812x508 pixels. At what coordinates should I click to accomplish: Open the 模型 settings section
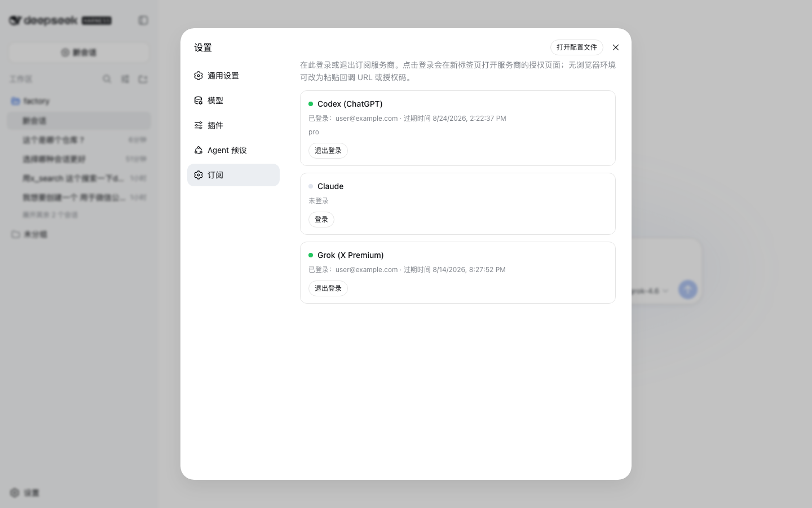tap(233, 100)
